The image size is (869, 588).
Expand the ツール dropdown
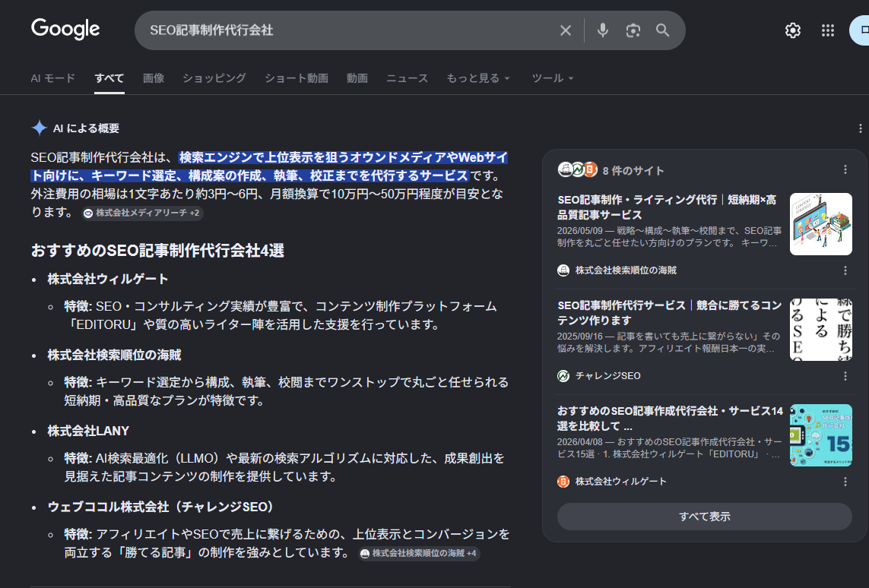(553, 78)
